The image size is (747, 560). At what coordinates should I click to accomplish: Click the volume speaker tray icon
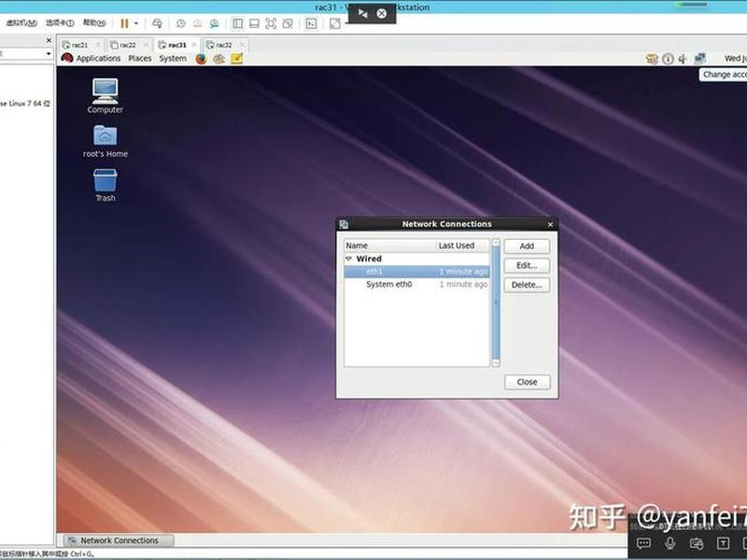click(x=683, y=59)
